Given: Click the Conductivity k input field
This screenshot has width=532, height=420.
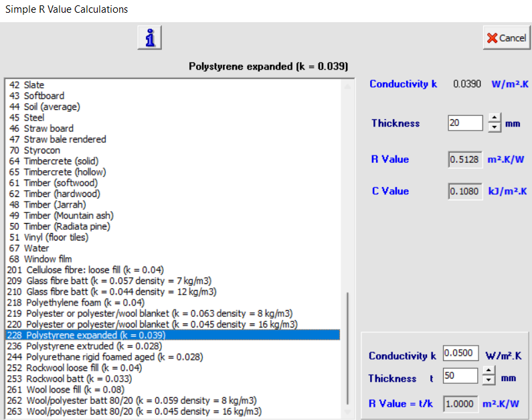Looking at the screenshot, I should [x=460, y=354].
